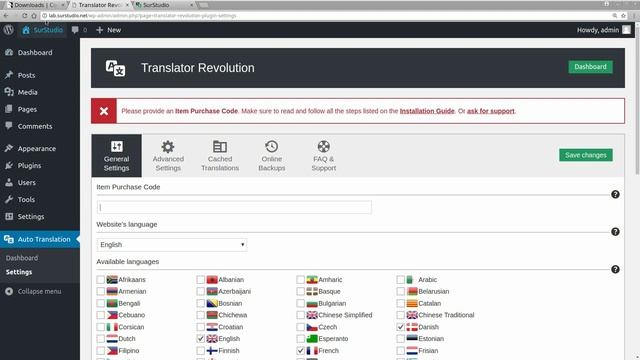Enable the Amharic language checkbox
Viewport: 640px width, 360px height.
pyautogui.click(x=300, y=280)
